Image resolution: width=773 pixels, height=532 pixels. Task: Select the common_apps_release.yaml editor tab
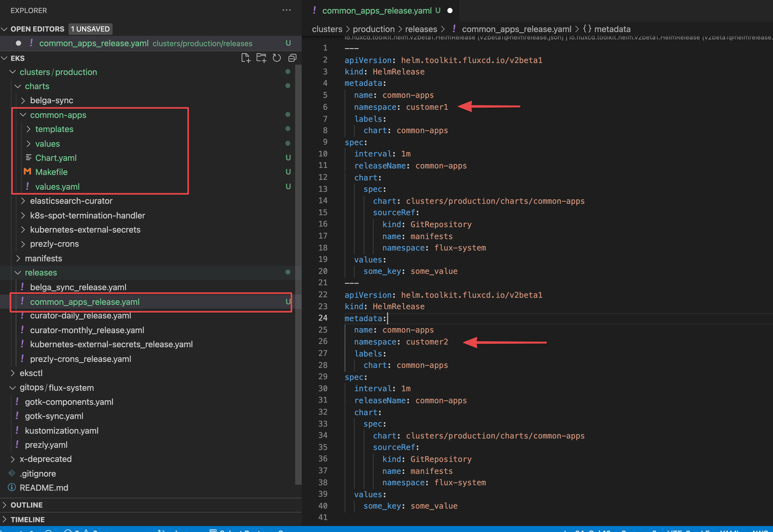376,11
